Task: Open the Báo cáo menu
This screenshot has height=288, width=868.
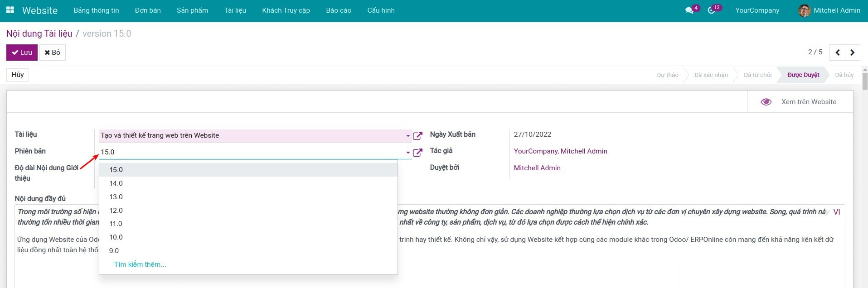Action: [339, 10]
